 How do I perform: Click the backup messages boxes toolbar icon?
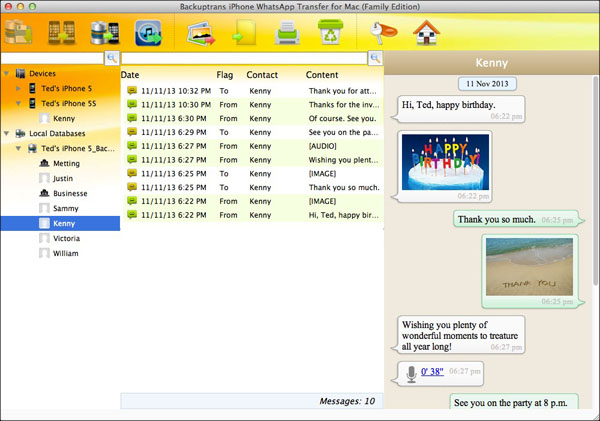tap(18, 32)
